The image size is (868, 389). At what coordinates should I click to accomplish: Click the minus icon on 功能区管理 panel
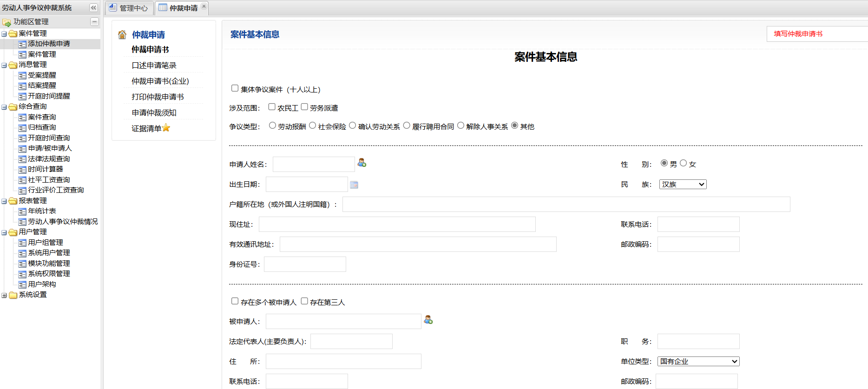(94, 22)
